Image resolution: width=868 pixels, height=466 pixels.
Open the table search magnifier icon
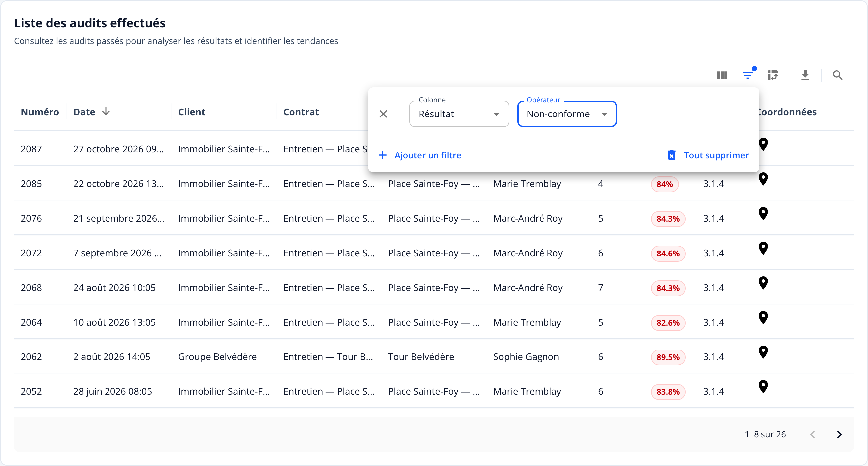pos(838,75)
